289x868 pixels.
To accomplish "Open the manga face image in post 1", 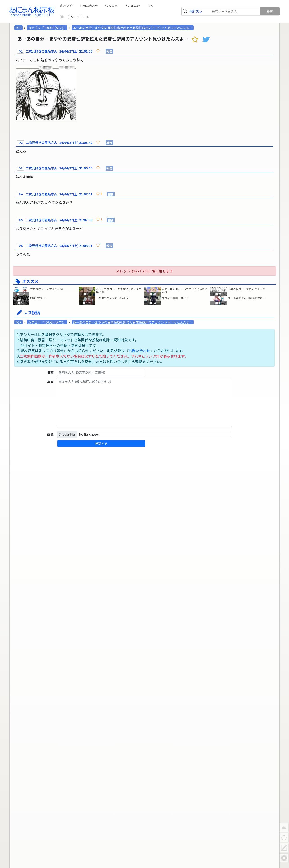I will (46, 93).
